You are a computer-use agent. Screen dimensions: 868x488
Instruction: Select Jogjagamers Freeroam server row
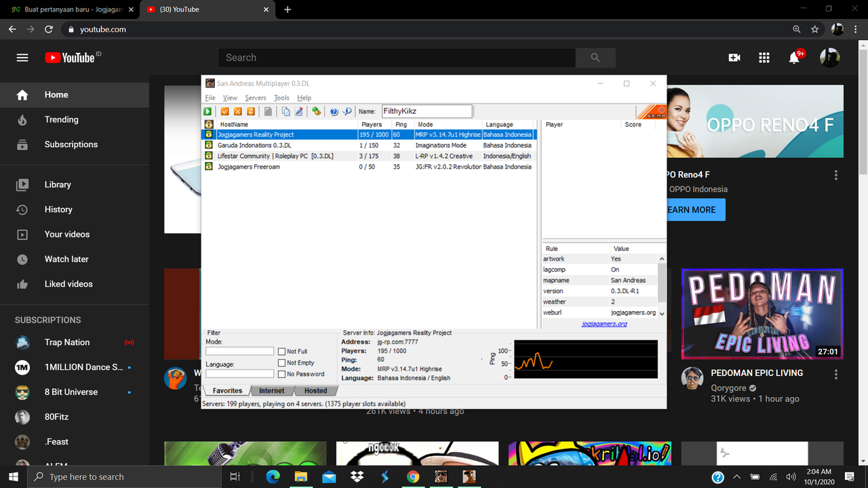tap(370, 167)
